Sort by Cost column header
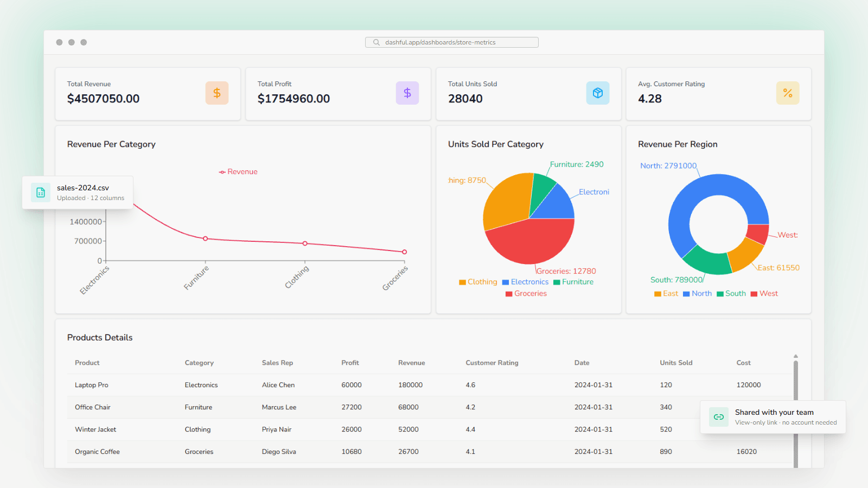868x488 pixels. point(743,363)
